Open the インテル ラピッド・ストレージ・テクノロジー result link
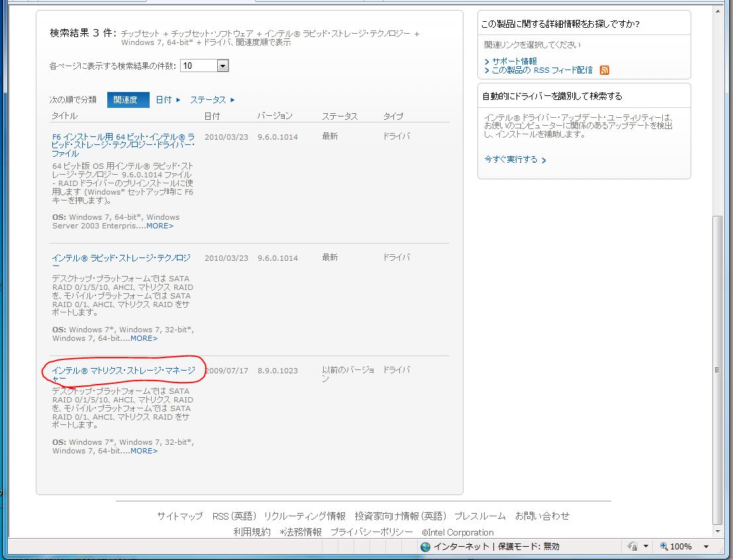 (122, 261)
